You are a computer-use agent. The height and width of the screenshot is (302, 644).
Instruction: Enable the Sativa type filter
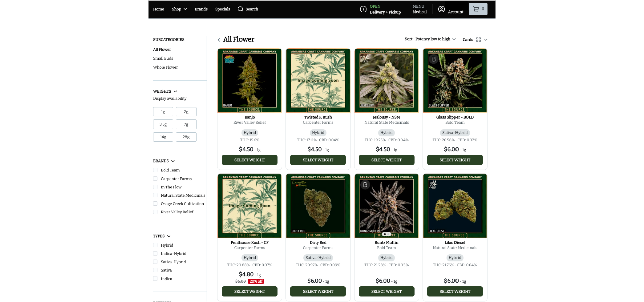[155, 270]
